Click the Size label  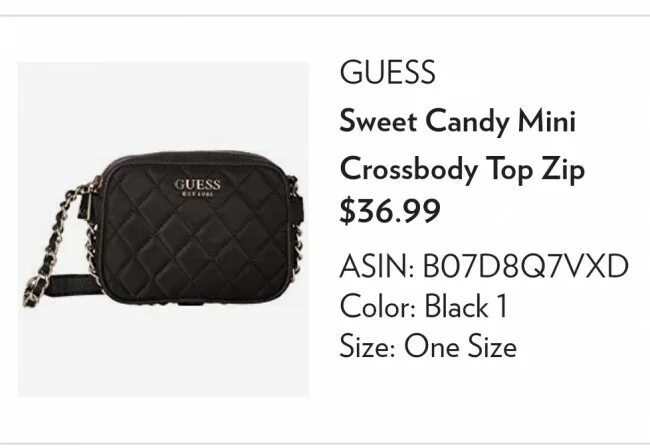click(x=367, y=347)
